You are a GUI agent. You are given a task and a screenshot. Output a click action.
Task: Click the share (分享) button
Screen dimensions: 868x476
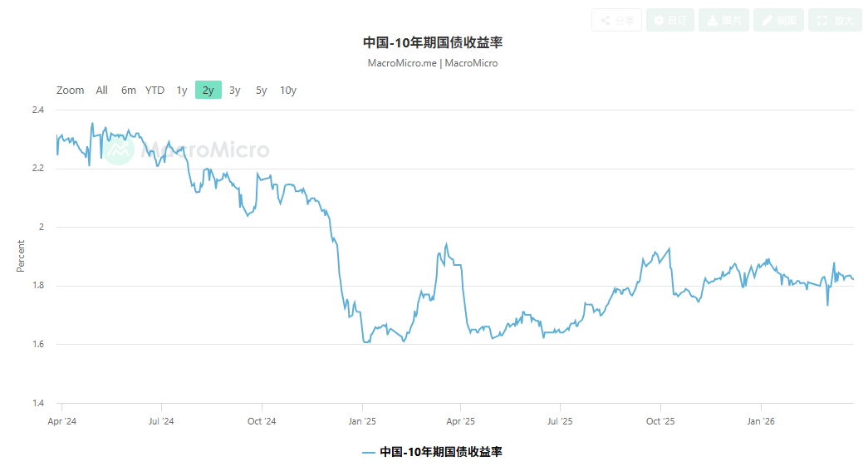(x=616, y=20)
